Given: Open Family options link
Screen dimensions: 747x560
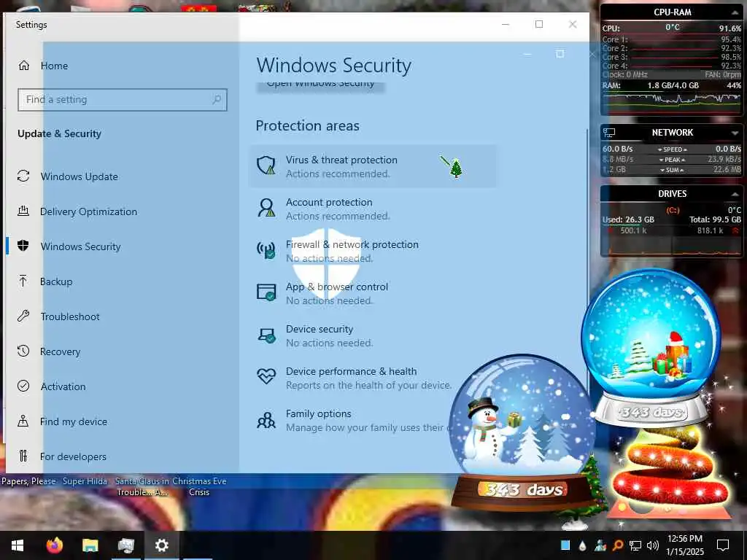Looking at the screenshot, I should pos(318,414).
